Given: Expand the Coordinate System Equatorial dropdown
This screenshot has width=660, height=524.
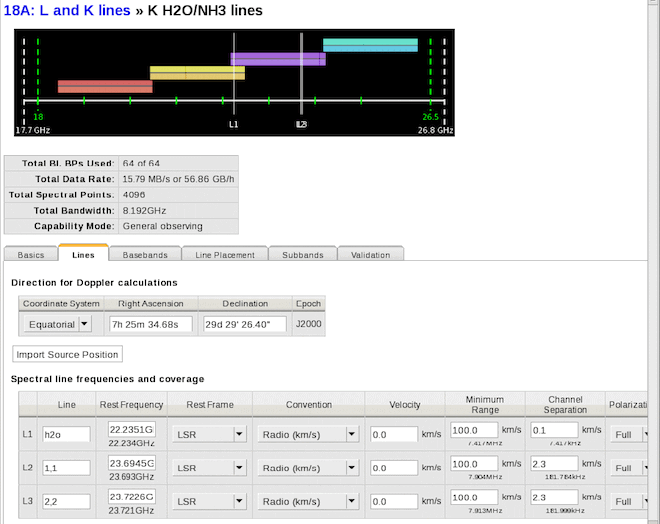Looking at the screenshot, I should [x=84, y=323].
